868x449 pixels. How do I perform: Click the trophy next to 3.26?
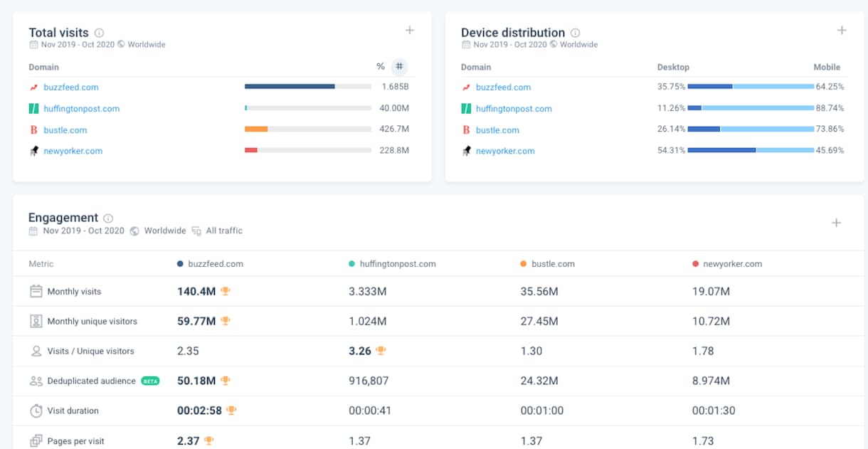pos(381,351)
